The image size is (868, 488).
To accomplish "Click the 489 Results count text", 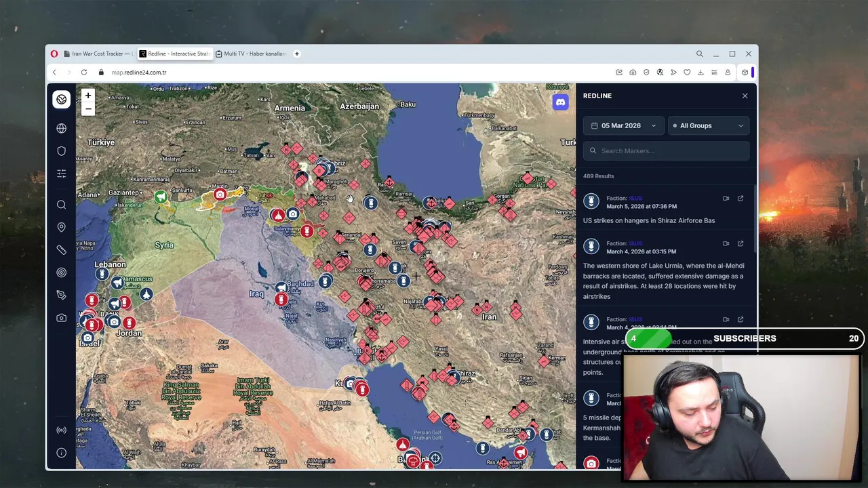I will pyautogui.click(x=598, y=176).
